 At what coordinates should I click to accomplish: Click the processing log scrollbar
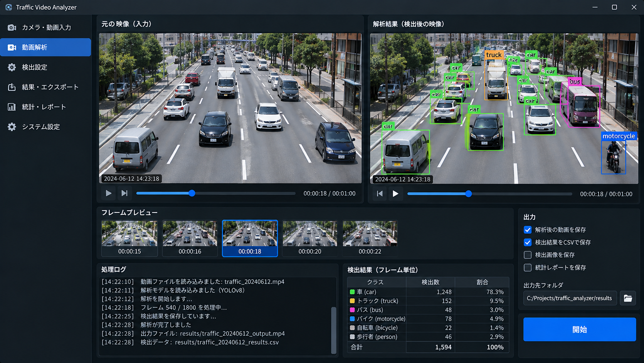tap(334, 330)
